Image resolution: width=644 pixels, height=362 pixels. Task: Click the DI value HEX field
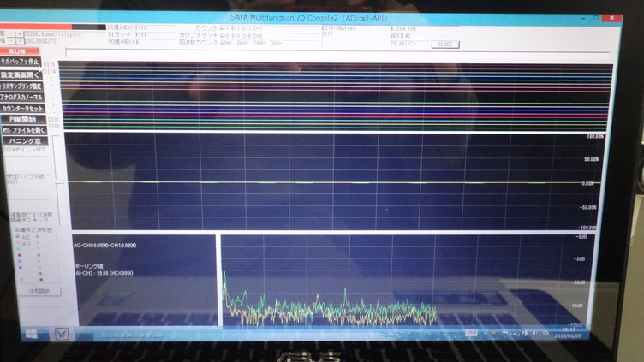click(128, 27)
